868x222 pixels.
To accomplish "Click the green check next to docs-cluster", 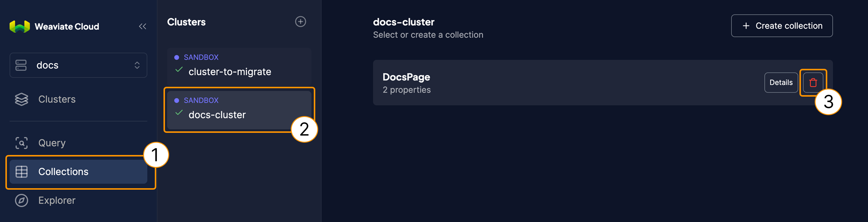I will (x=179, y=112).
